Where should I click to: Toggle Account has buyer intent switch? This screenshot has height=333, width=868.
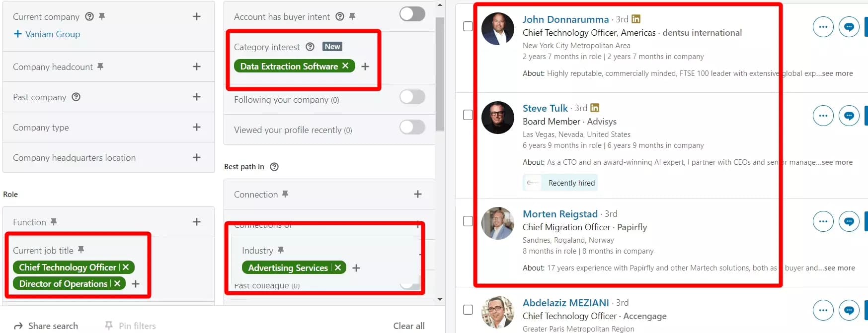pyautogui.click(x=412, y=14)
